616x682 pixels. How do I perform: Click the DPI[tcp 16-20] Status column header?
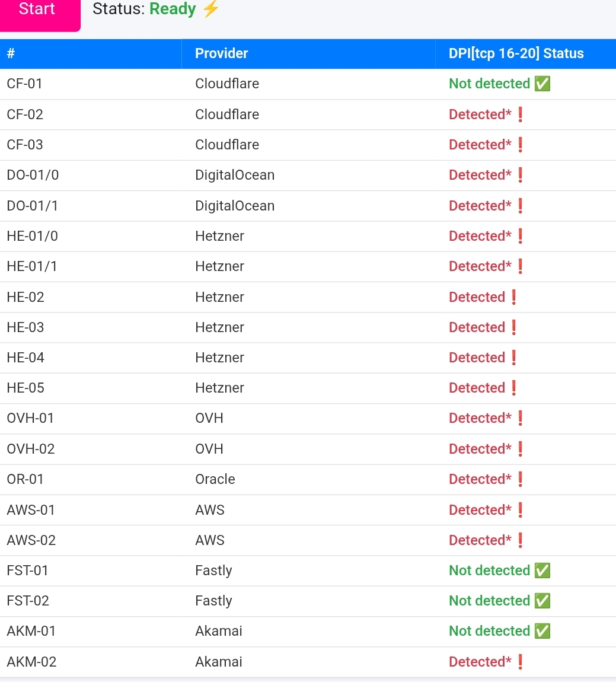click(516, 53)
